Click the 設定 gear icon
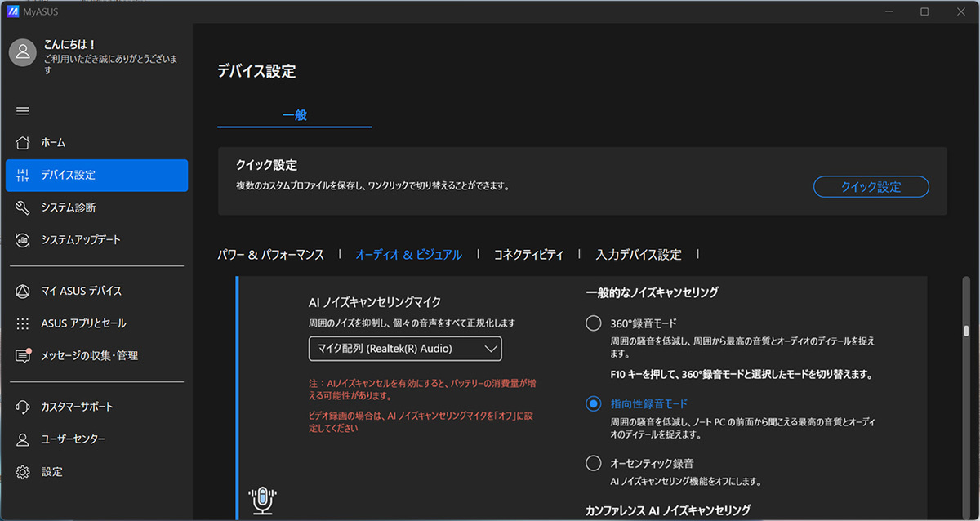980x521 pixels. click(23, 472)
